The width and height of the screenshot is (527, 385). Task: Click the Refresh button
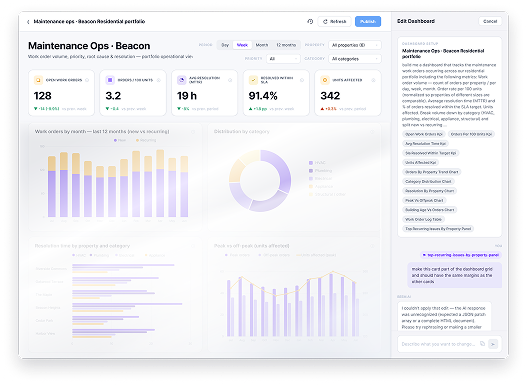334,22
